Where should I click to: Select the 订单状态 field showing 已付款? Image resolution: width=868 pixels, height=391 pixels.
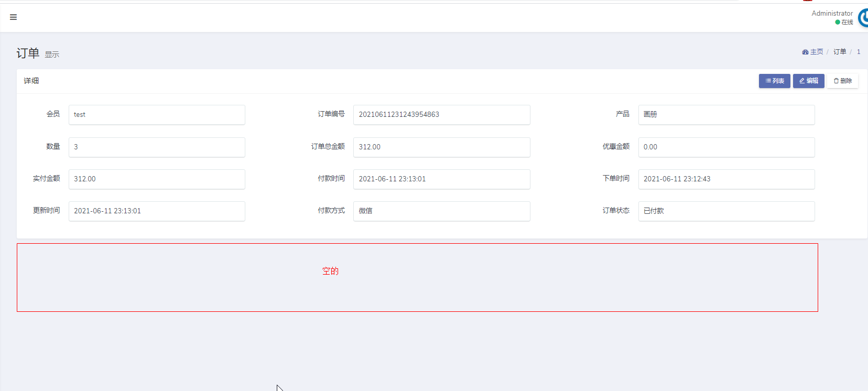tap(726, 211)
